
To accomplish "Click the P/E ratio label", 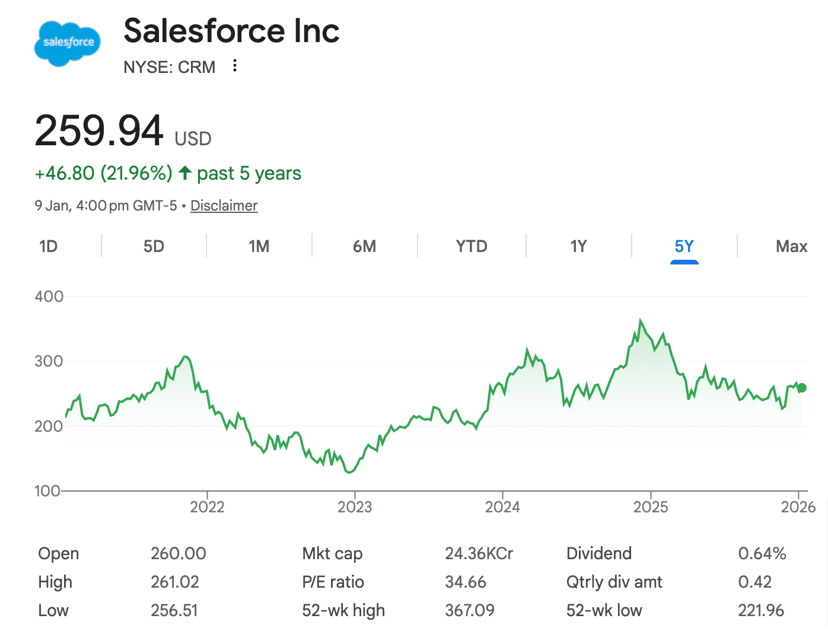I will pyautogui.click(x=333, y=582).
